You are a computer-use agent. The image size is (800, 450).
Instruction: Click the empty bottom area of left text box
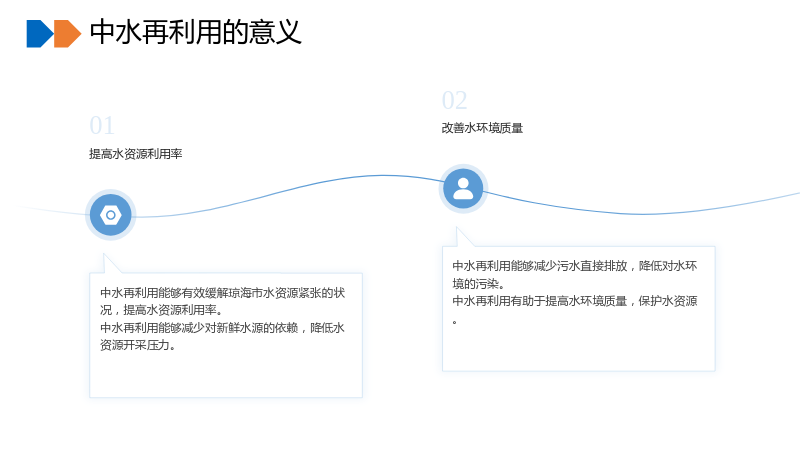pyautogui.click(x=226, y=375)
